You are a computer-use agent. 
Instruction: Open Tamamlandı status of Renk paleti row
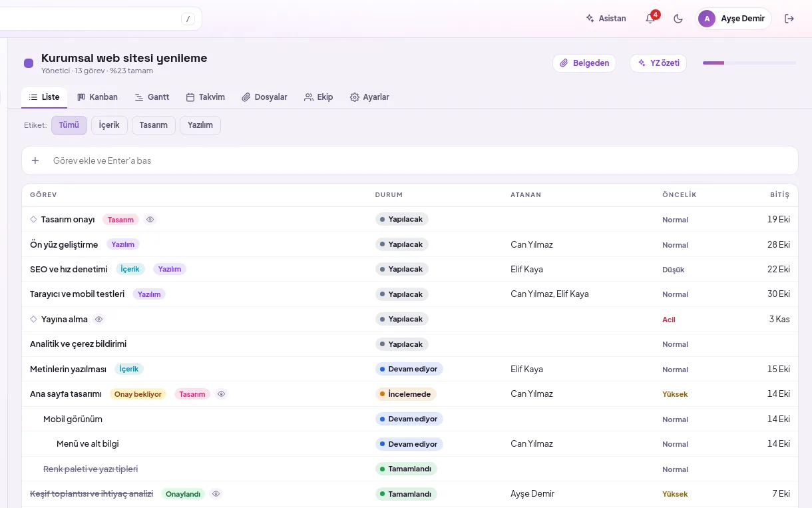406,469
